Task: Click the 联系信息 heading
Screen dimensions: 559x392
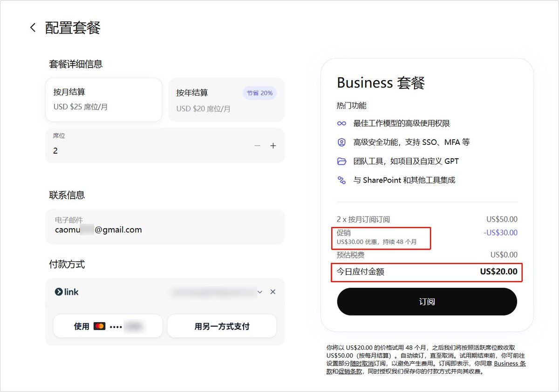Action: 67,195
